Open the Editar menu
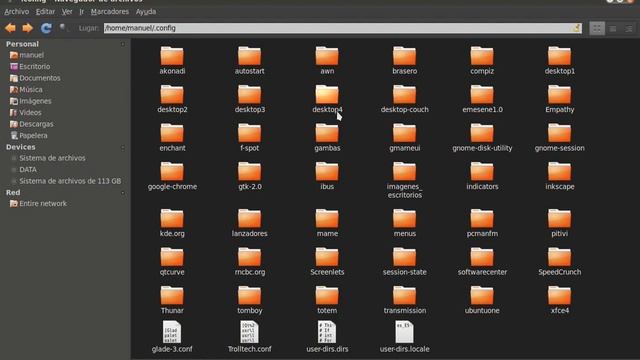The width and height of the screenshot is (640, 360). [x=45, y=11]
